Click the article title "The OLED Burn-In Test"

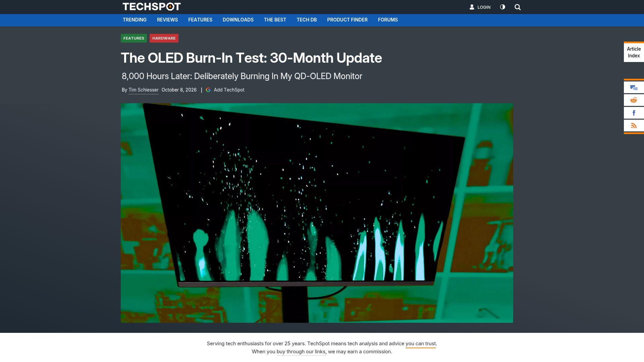(x=251, y=58)
